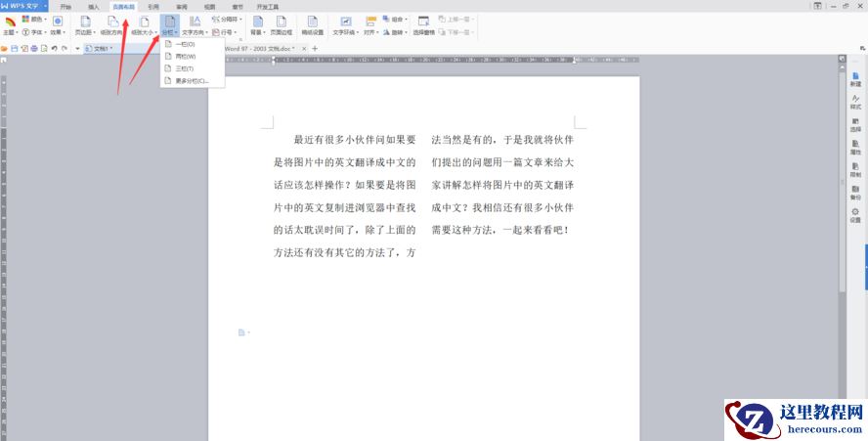The width and height of the screenshot is (868, 441).
Task: Click the 分栏 columns button
Action: [x=169, y=25]
